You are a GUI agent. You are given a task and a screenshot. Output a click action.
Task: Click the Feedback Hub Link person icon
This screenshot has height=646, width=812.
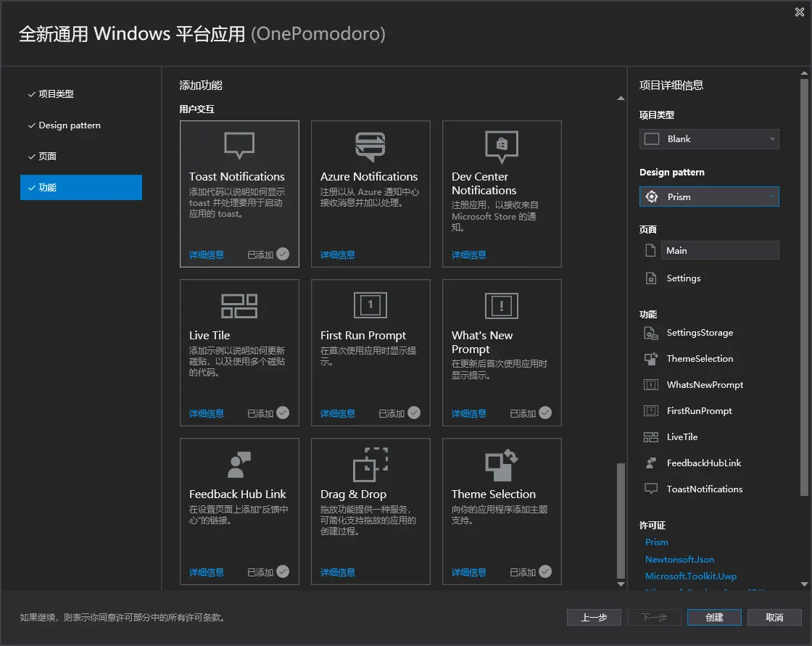(239, 464)
